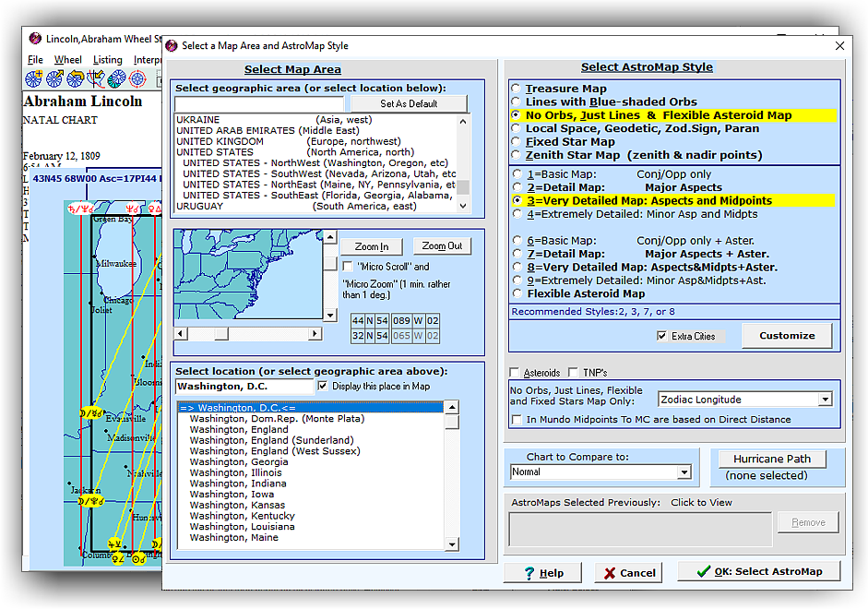Click the Customize button
This screenshot has height=609, width=868.
coord(787,336)
